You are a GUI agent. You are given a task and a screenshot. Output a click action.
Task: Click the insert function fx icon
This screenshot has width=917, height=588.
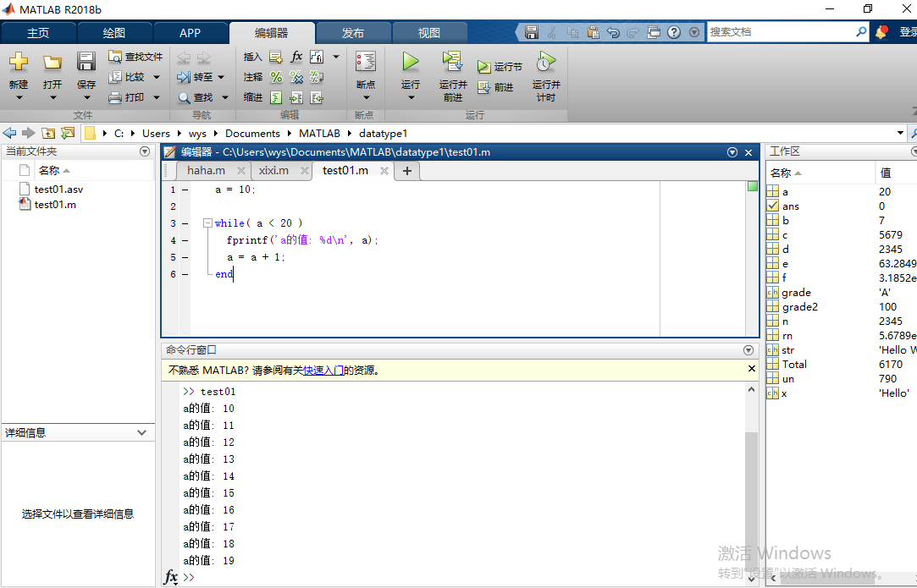(296, 57)
